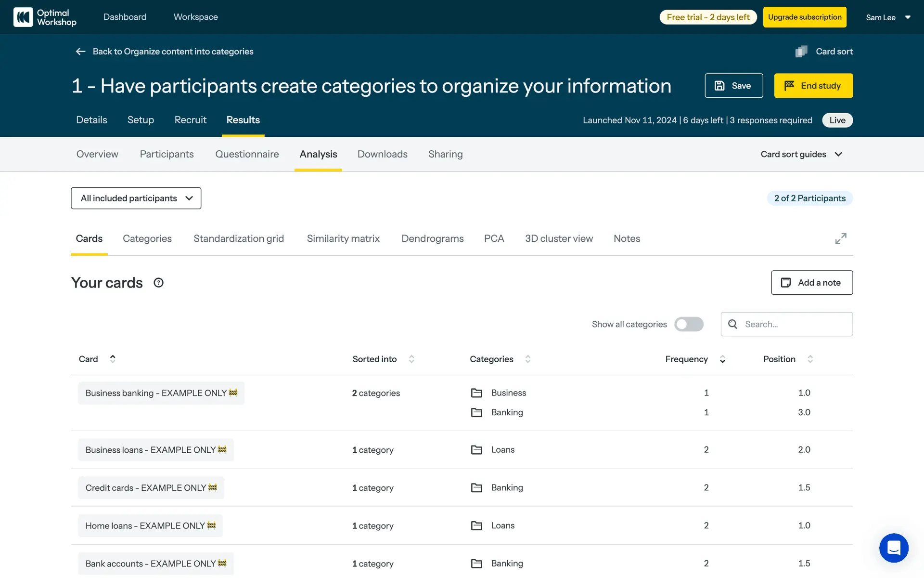Sort by the Card column arrows
The image size is (924, 578).
(x=113, y=359)
